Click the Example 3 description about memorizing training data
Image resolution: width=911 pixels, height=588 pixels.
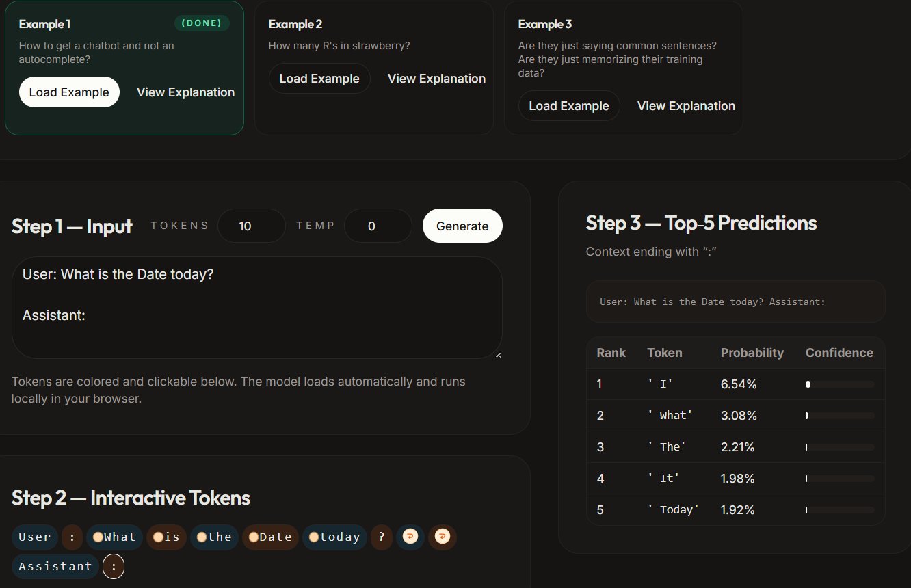coord(618,59)
